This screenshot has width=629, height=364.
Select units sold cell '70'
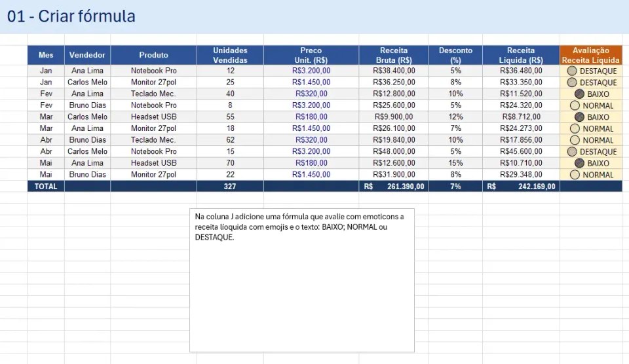click(230, 163)
